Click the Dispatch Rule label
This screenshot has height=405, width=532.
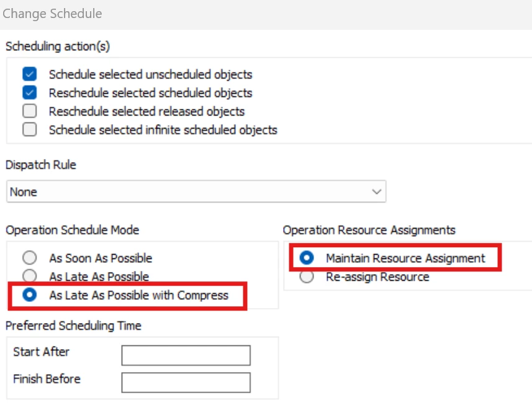pos(41,165)
